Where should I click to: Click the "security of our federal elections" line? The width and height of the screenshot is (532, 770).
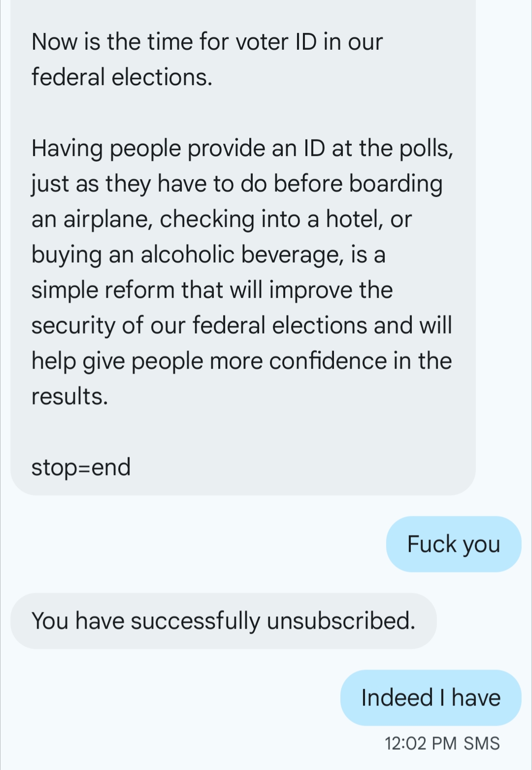(241, 326)
